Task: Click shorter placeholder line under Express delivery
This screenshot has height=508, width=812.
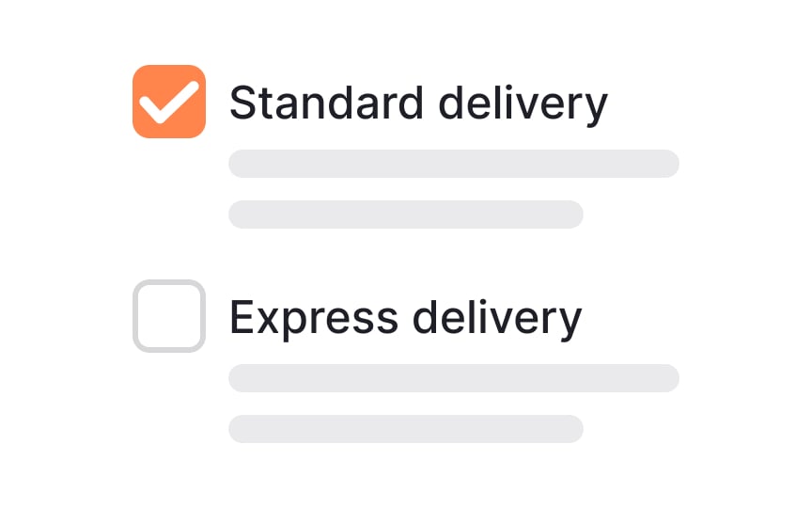Action: tap(406, 429)
